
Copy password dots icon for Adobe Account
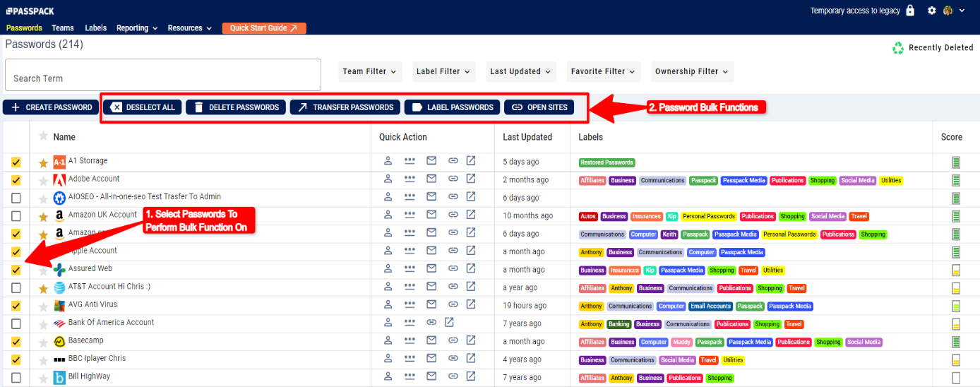click(x=410, y=179)
